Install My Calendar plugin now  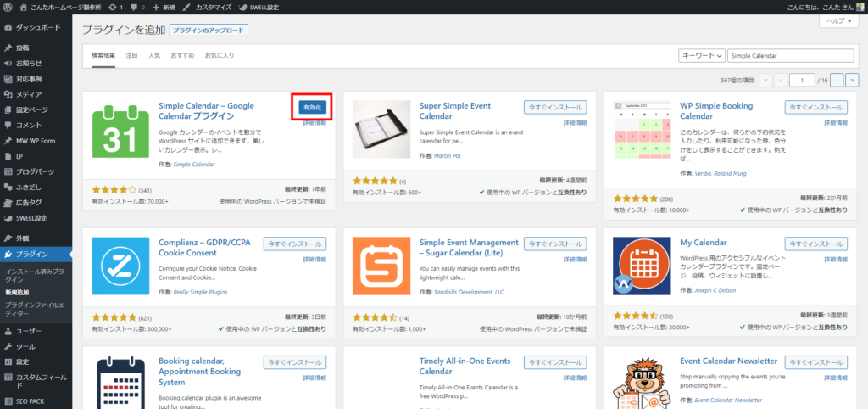tap(816, 244)
